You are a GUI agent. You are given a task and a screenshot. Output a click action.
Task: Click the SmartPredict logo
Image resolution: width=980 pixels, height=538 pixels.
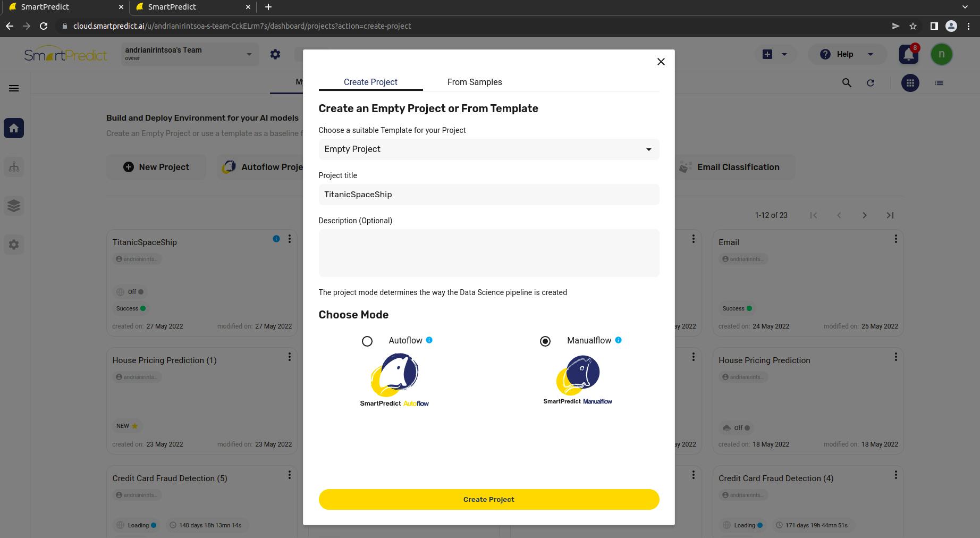(x=65, y=54)
